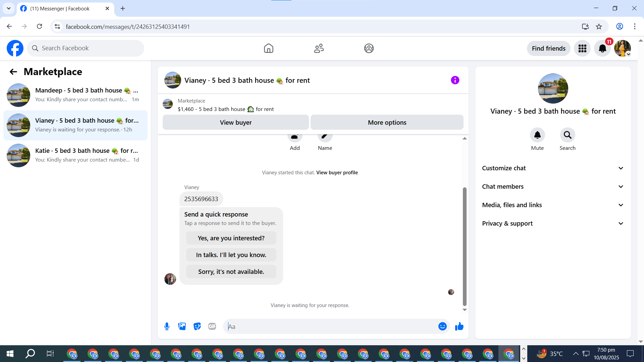Send a thumbs up like

[x=459, y=326]
